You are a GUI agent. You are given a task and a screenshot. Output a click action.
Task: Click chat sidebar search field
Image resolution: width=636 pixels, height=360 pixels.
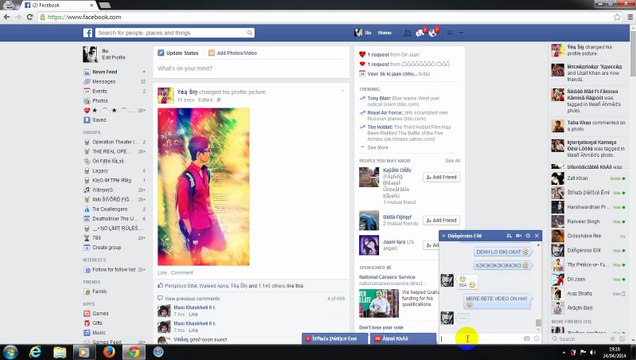coord(579,339)
